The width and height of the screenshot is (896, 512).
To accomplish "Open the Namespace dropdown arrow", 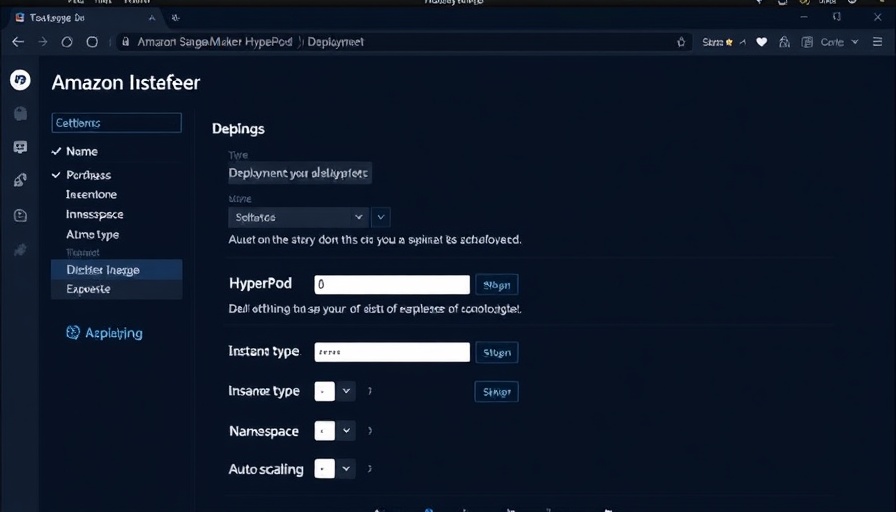I will [x=346, y=430].
